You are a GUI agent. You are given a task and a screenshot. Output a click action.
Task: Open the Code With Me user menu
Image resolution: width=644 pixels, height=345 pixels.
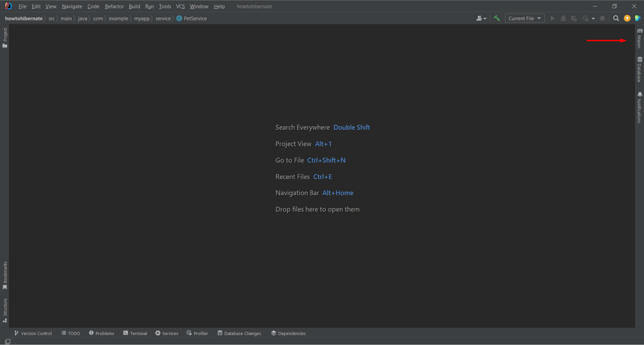click(481, 18)
